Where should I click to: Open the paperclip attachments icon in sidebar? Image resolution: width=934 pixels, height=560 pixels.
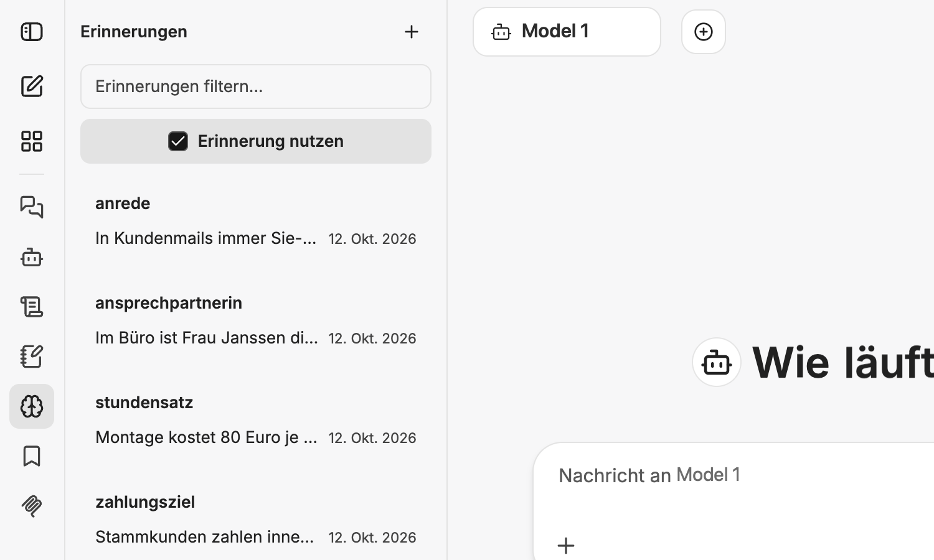(32, 506)
